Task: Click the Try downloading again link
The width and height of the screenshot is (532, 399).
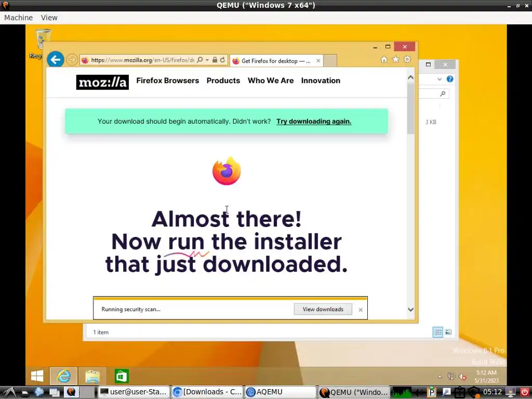Action: (314, 122)
